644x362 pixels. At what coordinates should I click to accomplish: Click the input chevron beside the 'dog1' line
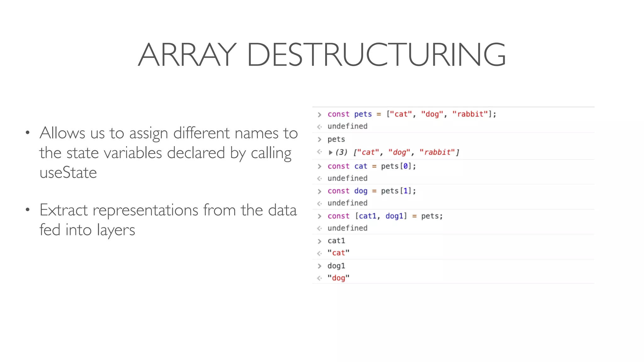(x=319, y=266)
